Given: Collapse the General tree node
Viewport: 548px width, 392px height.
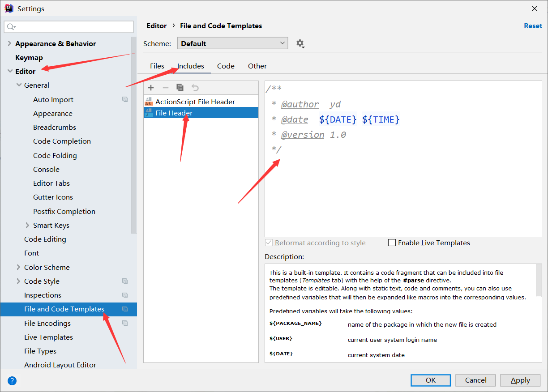Looking at the screenshot, I should 19,85.
